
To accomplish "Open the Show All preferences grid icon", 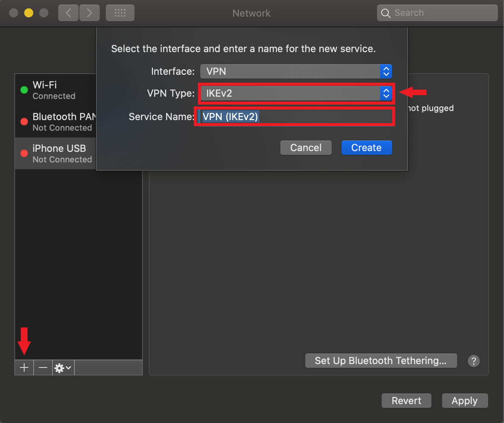I will 120,12.
